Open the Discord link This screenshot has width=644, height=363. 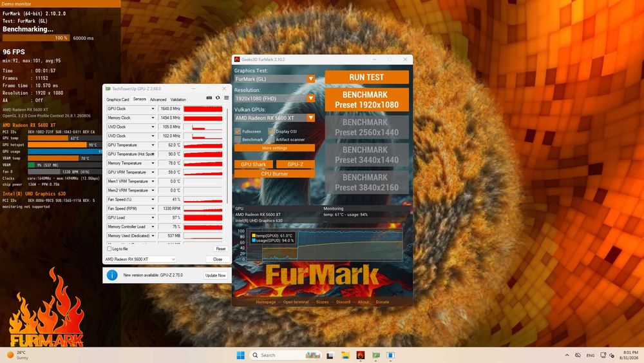(x=343, y=302)
